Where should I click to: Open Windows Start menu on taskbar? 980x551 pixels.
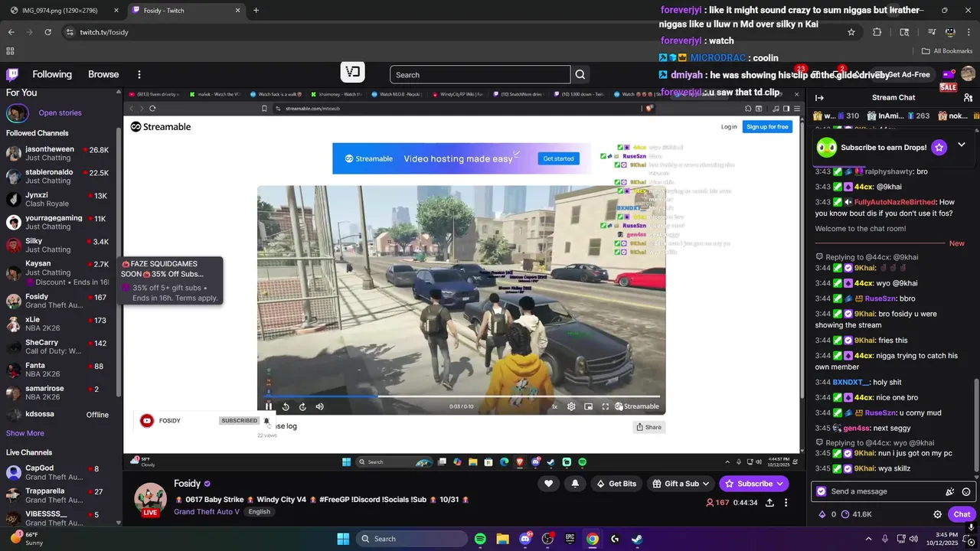pyautogui.click(x=343, y=539)
